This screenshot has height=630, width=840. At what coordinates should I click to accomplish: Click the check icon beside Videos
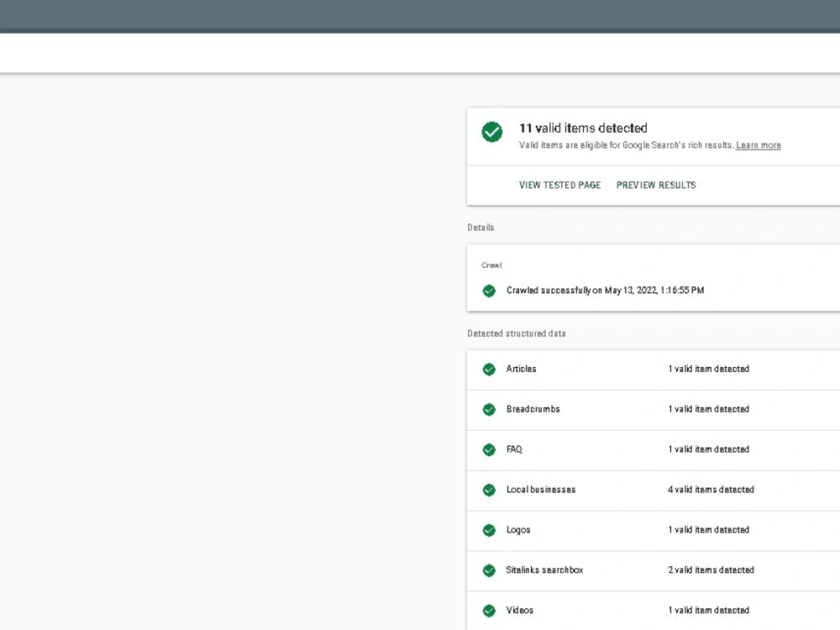[x=489, y=611]
